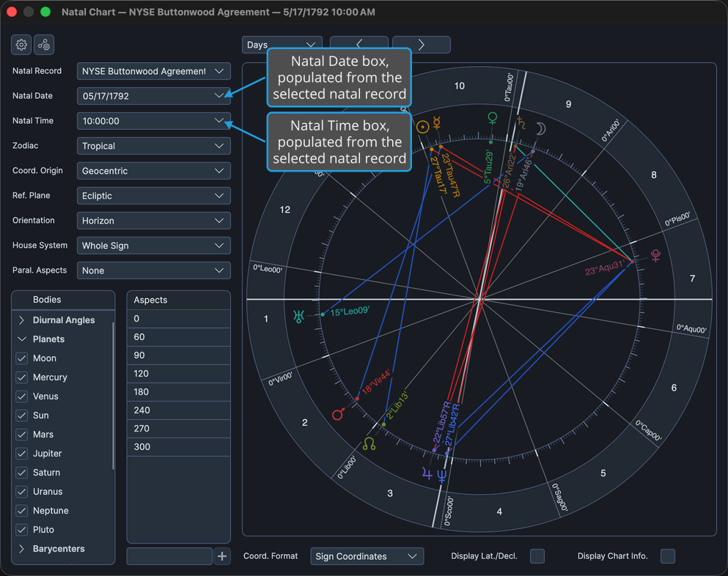Image resolution: width=728 pixels, height=576 pixels.
Task: Open the Days step-unit dropdown
Action: pos(282,45)
